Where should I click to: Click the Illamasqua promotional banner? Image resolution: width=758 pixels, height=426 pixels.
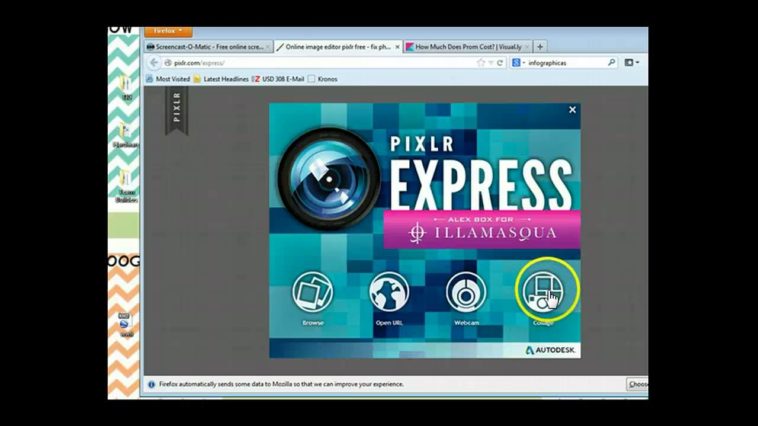pos(483,231)
